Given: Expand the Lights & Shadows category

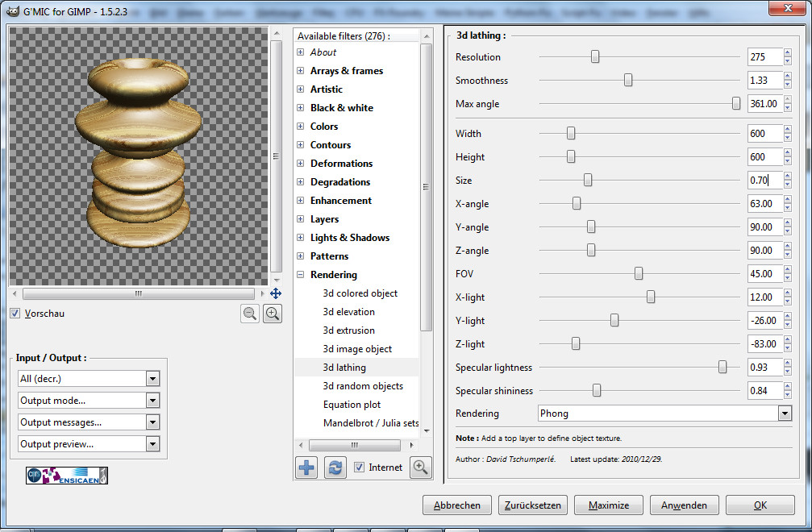Looking at the screenshot, I should (x=300, y=238).
